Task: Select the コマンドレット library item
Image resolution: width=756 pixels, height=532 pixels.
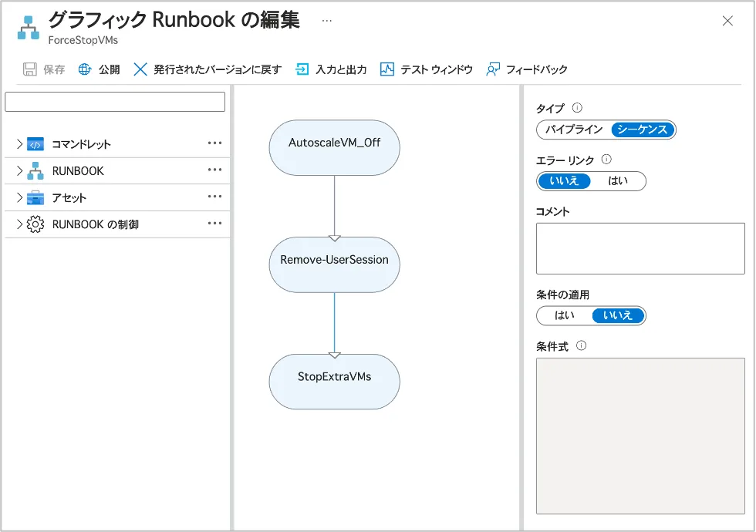Action: (x=117, y=144)
